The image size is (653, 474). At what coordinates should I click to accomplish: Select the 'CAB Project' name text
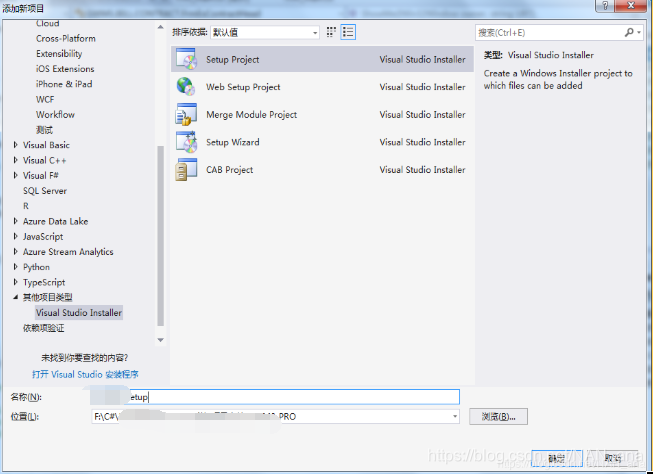(229, 170)
